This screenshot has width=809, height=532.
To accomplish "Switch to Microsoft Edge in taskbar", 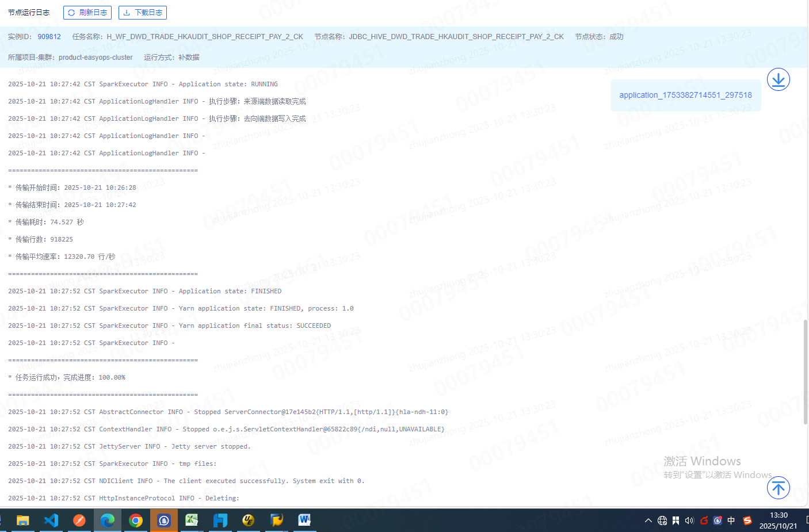I will pos(108,520).
